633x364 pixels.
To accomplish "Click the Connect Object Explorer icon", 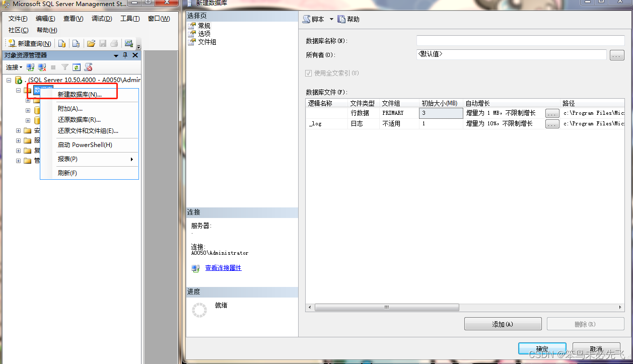I will 30,67.
